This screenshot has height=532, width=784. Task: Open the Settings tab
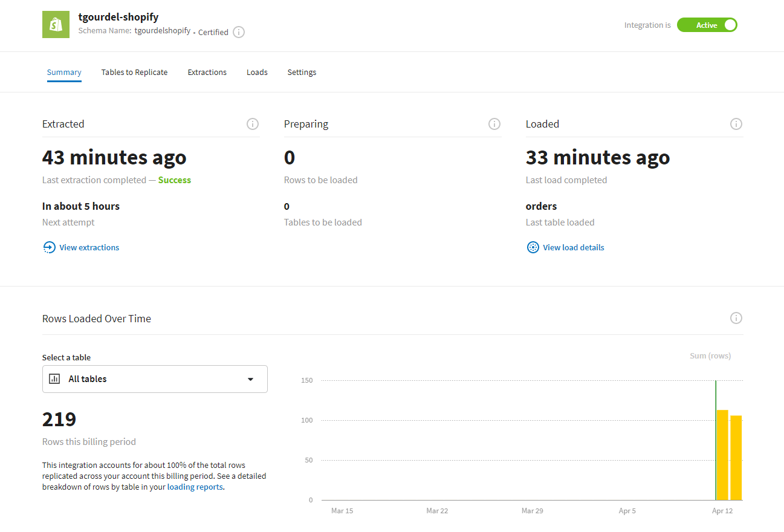(302, 73)
